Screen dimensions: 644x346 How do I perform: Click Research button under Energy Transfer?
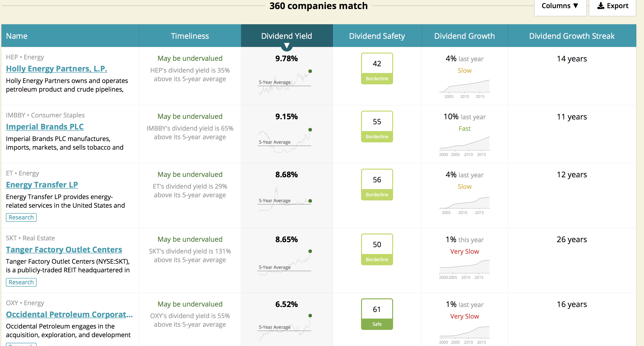21,217
